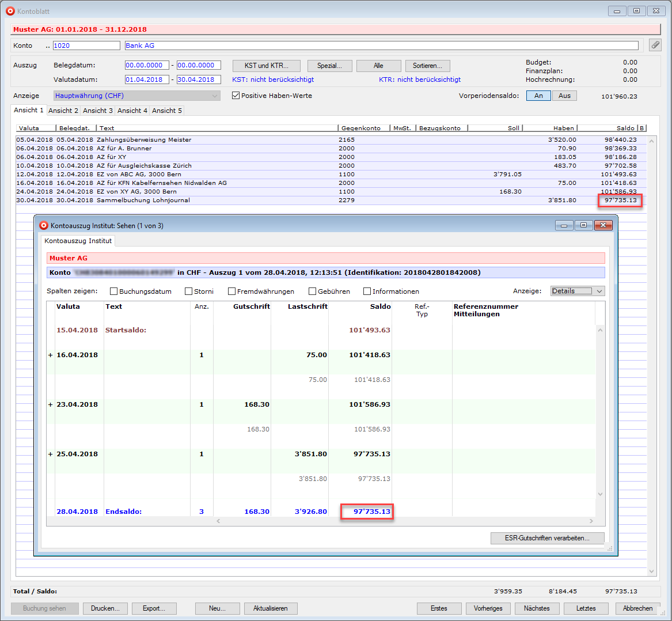Click the ESR-Gutschriften verarbeiten button
The image size is (672, 621).
[x=547, y=538]
